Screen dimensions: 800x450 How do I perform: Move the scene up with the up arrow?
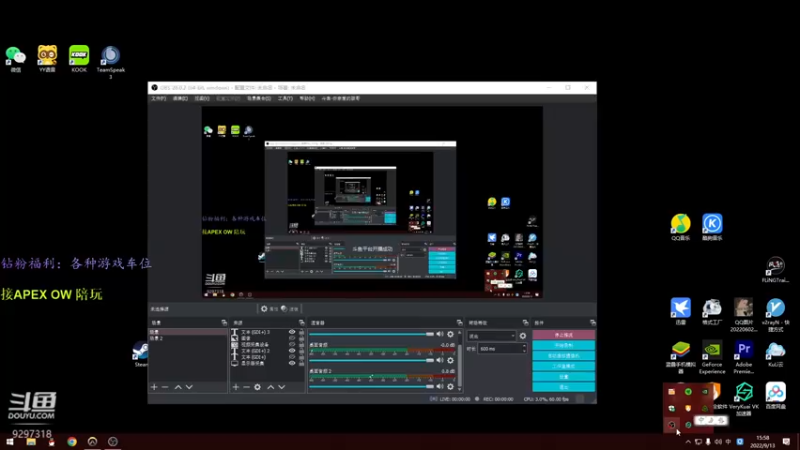click(178, 387)
